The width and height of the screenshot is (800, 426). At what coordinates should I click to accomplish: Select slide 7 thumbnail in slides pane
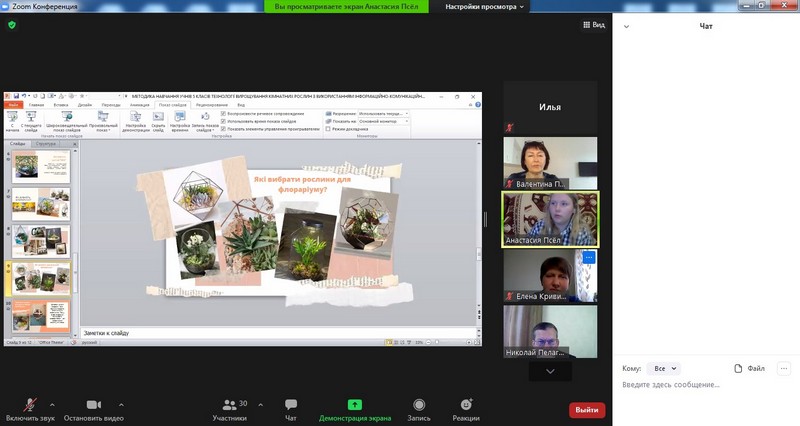[x=41, y=204]
